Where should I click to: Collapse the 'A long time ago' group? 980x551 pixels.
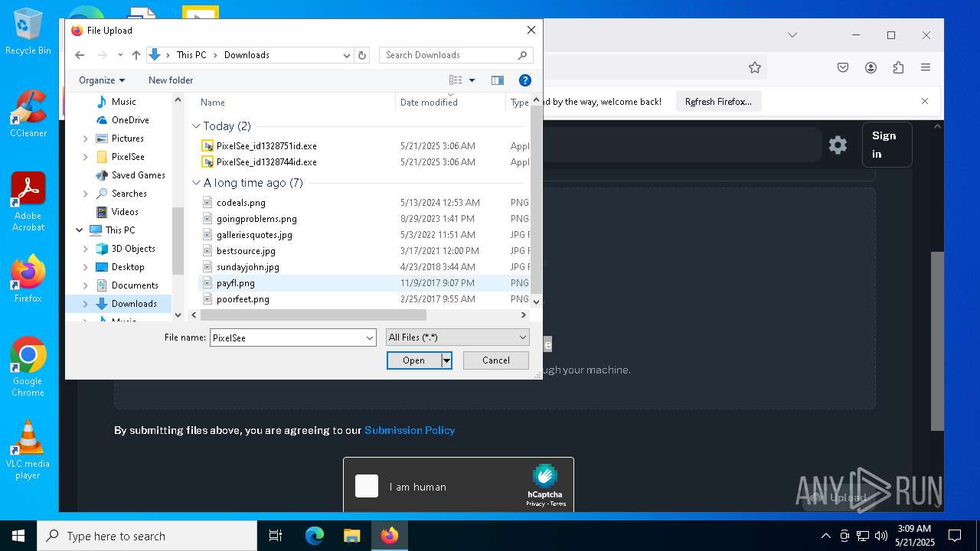point(196,183)
